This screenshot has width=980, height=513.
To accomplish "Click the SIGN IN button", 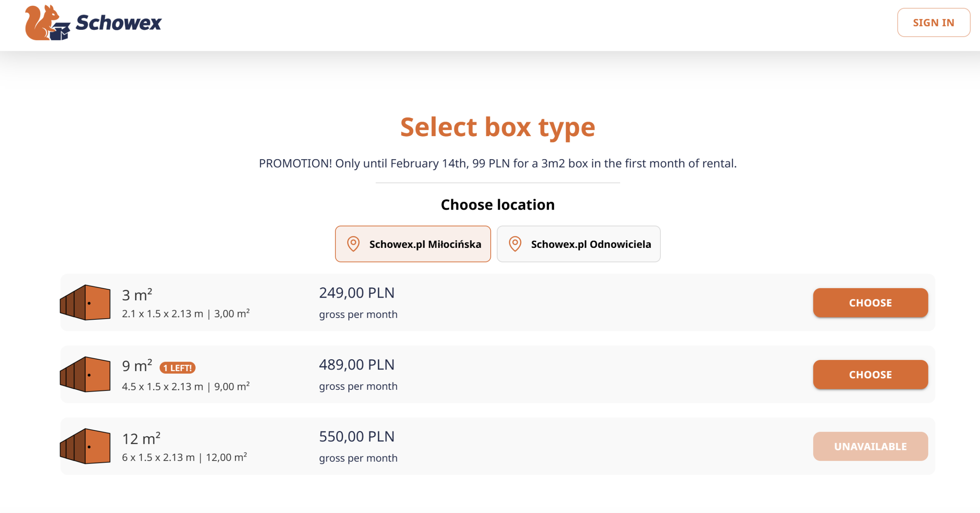I will click(x=933, y=23).
